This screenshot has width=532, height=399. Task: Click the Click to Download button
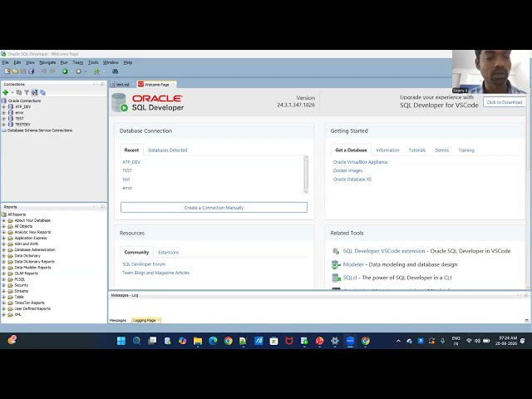(505, 102)
